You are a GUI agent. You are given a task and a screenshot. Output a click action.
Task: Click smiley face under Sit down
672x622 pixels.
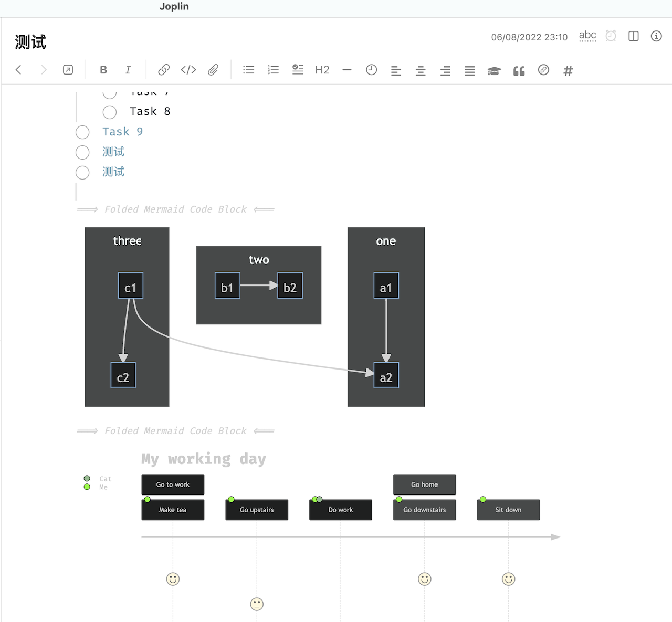click(508, 579)
